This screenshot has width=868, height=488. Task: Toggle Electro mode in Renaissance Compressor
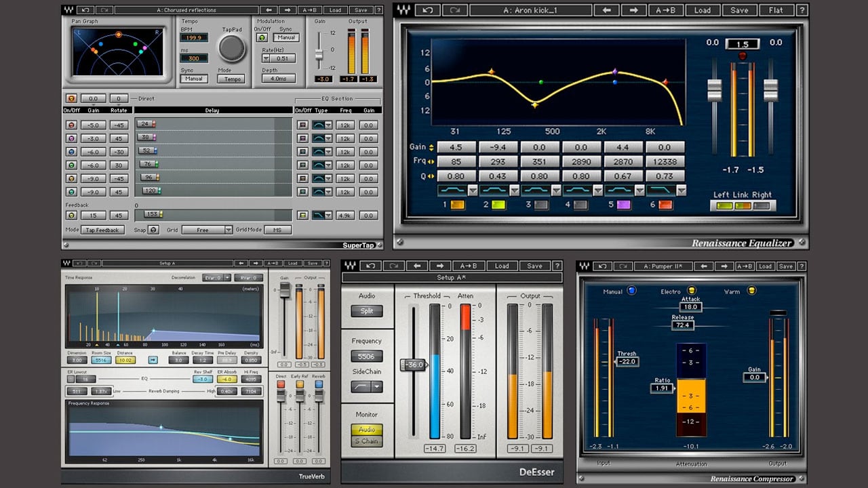692,291
